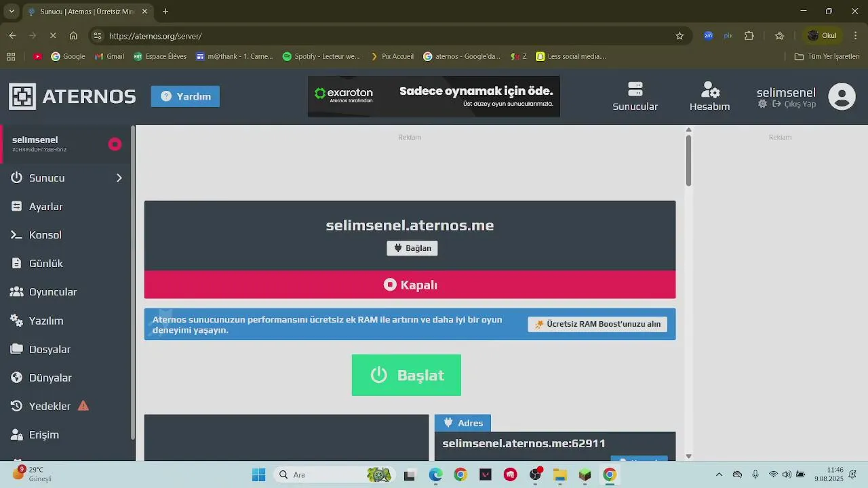This screenshot has width=868, height=488.
Task: Stop loading the page
Action: tap(53, 36)
